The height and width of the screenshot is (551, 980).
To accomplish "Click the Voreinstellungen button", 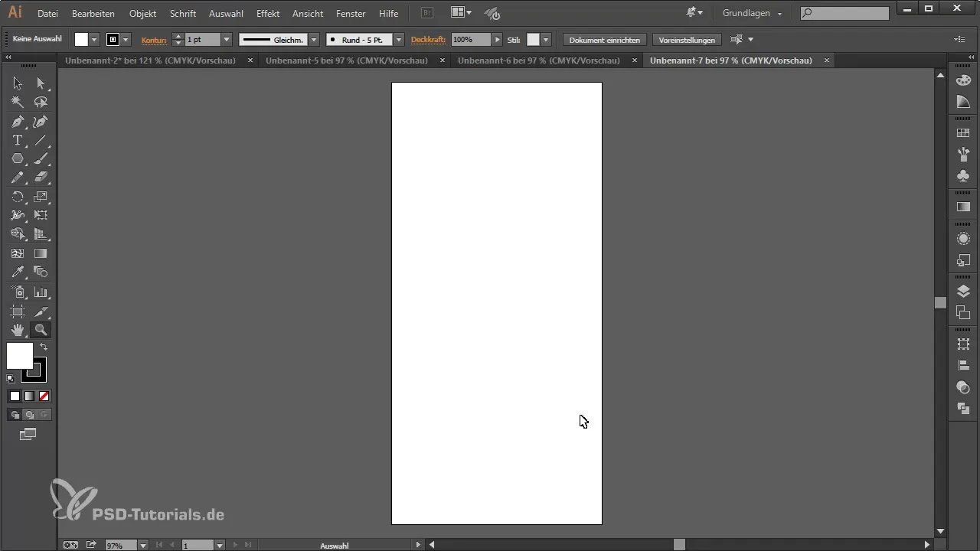I will (x=687, y=40).
